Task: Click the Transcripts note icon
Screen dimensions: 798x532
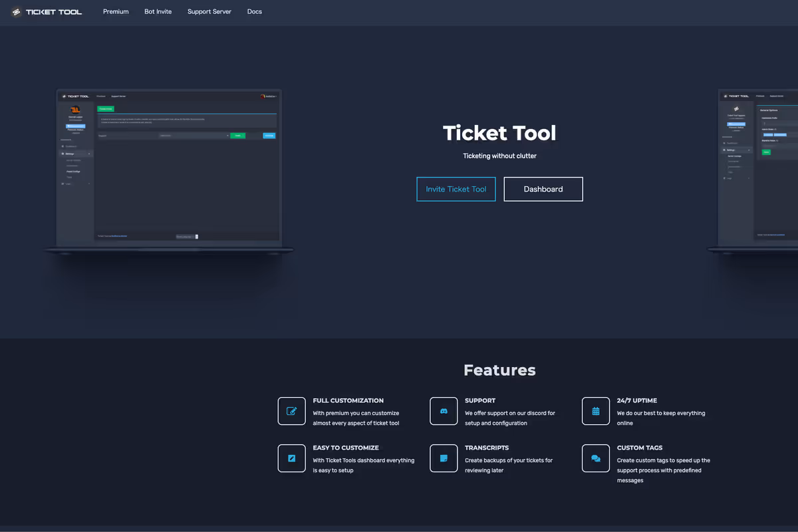Action: [444, 458]
